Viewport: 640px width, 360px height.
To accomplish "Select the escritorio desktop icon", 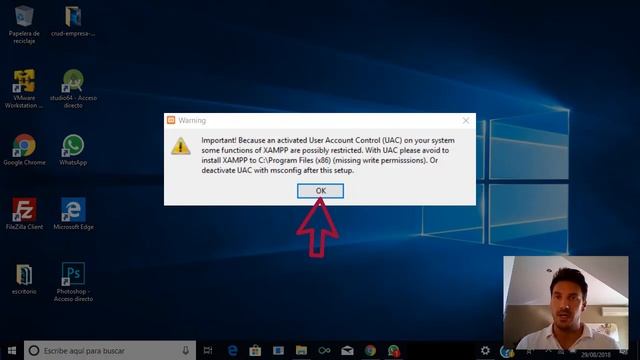I will pos(24,279).
